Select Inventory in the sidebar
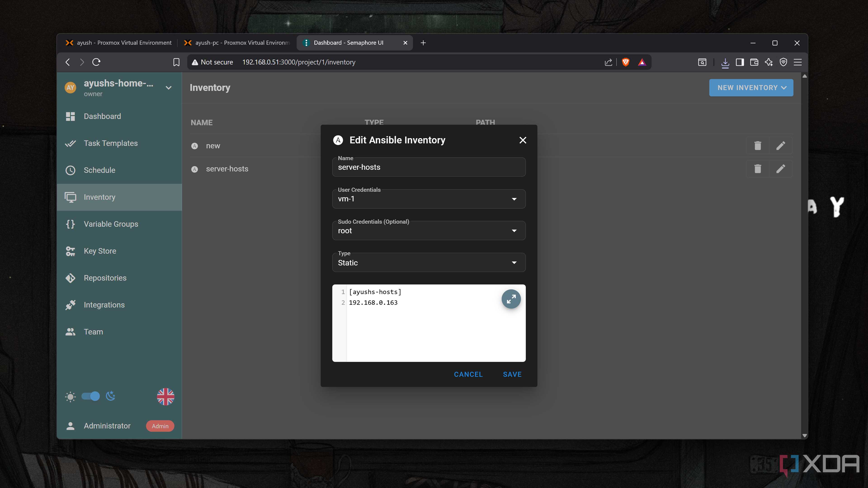 119,197
